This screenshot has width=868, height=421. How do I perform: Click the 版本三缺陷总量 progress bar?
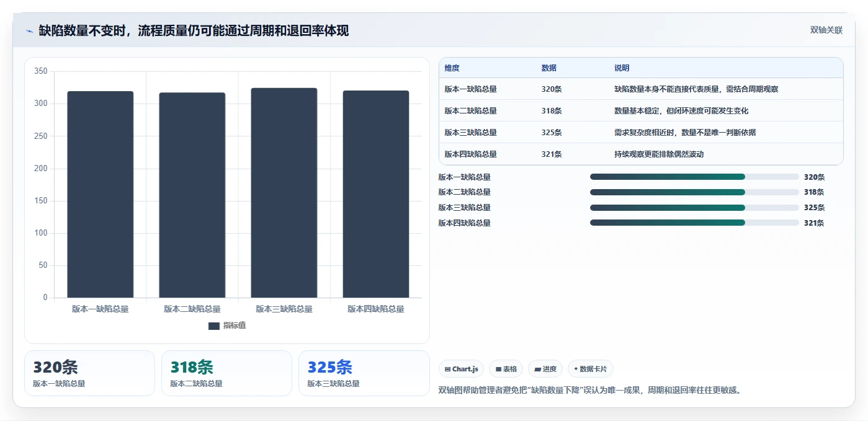694,208
